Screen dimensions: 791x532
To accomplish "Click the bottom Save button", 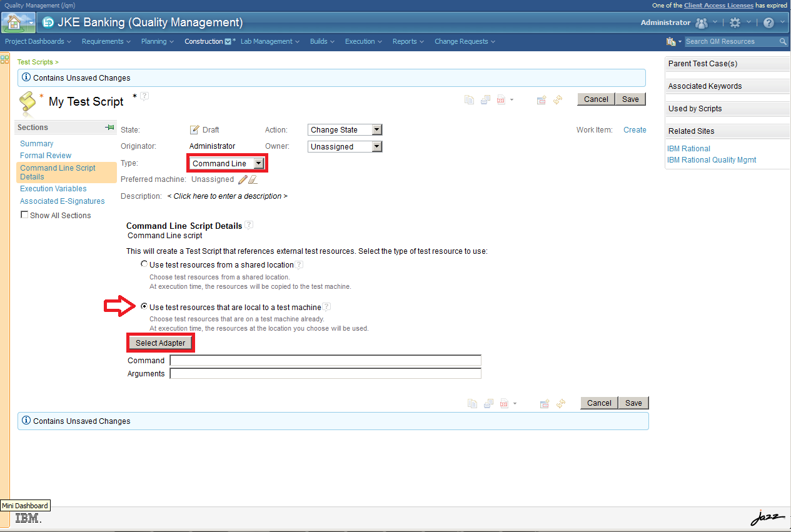I will pyautogui.click(x=633, y=403).
